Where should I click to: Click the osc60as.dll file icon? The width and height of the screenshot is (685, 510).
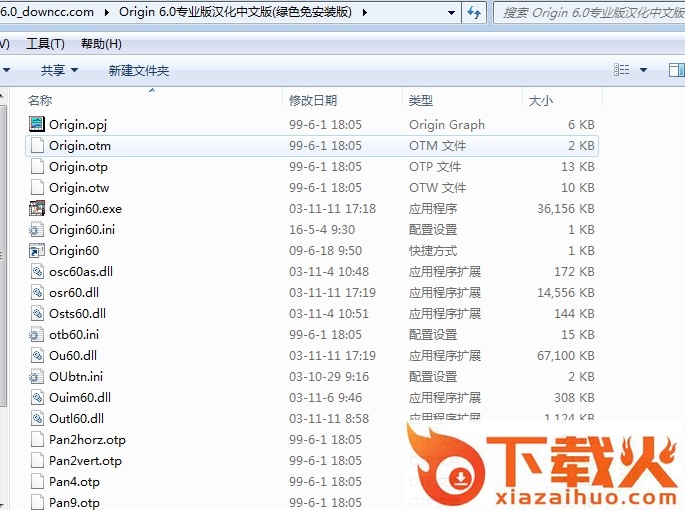pyautogui.click(x=37, y=271)
